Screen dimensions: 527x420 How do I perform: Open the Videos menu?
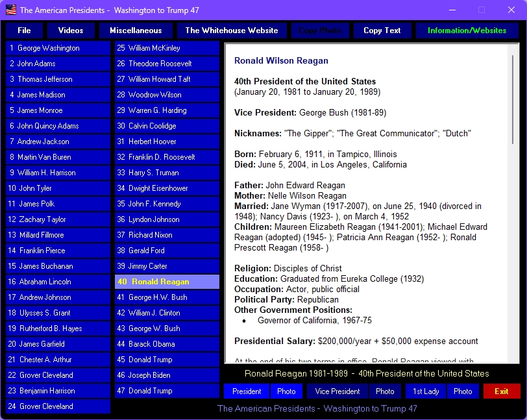pyautogui.click(x=71, y=31)
